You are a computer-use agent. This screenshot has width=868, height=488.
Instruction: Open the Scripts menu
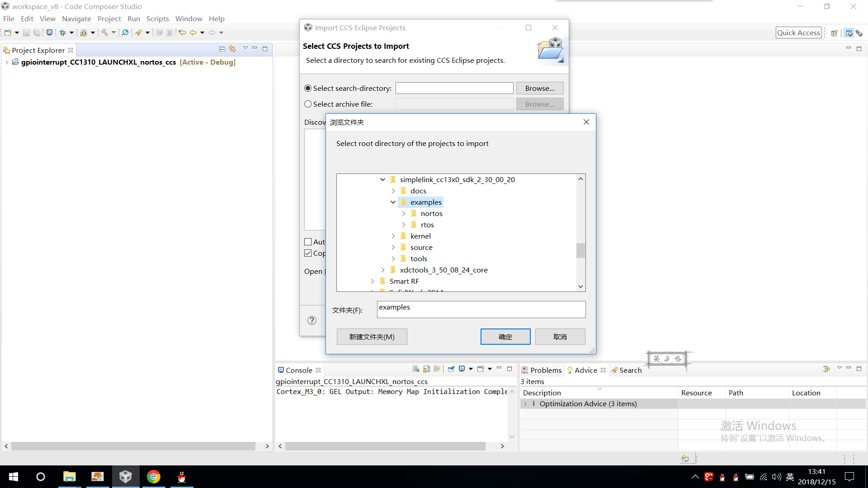(x=157, y=19)
